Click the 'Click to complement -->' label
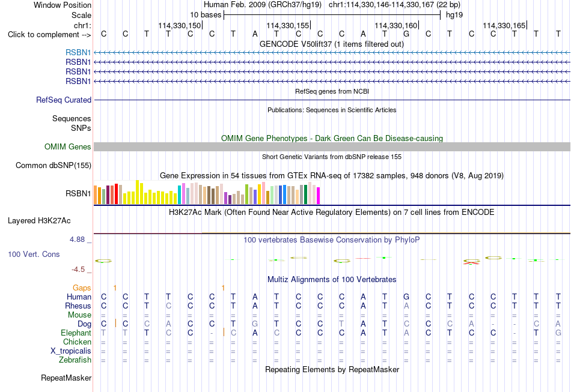Viewport: 571px width, 392px height. coord(49,35)
